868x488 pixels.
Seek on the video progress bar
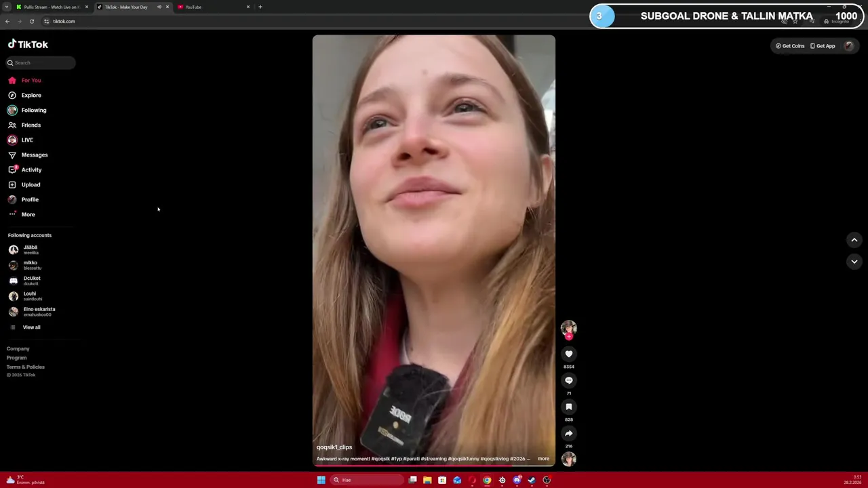pyautogui.click(x=434, y=466)
